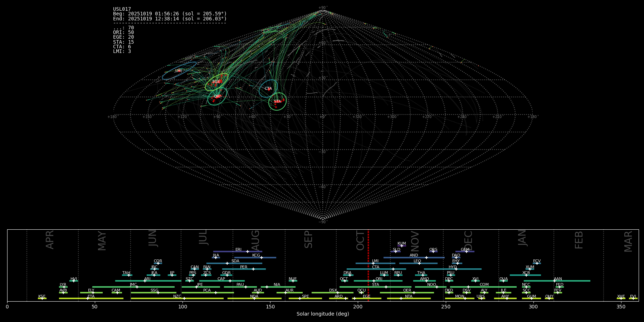Select the NZC shower label in timeline

177,297
